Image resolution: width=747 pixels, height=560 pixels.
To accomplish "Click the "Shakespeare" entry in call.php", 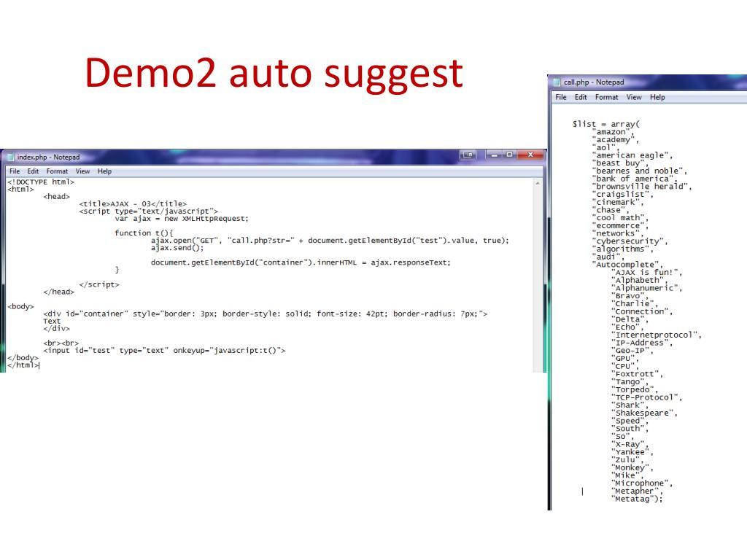I will (644, 413).
